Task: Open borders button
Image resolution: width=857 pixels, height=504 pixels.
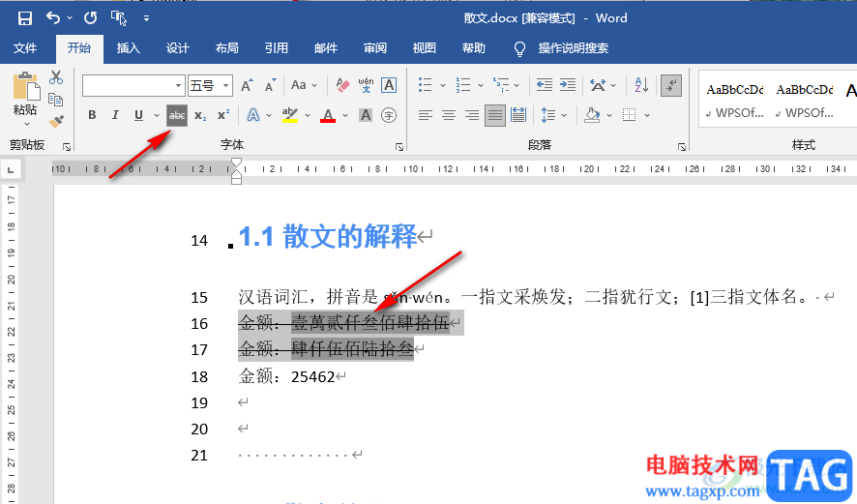Action: [630, 115]
